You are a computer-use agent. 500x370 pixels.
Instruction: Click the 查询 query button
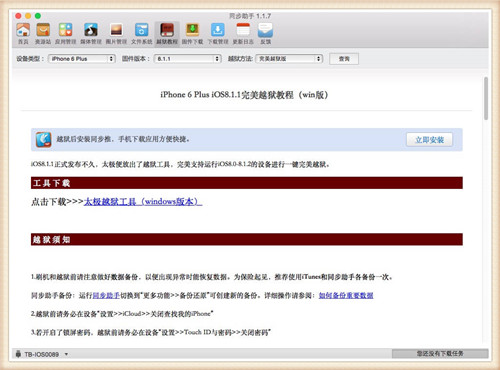click(x=344, y=59)
